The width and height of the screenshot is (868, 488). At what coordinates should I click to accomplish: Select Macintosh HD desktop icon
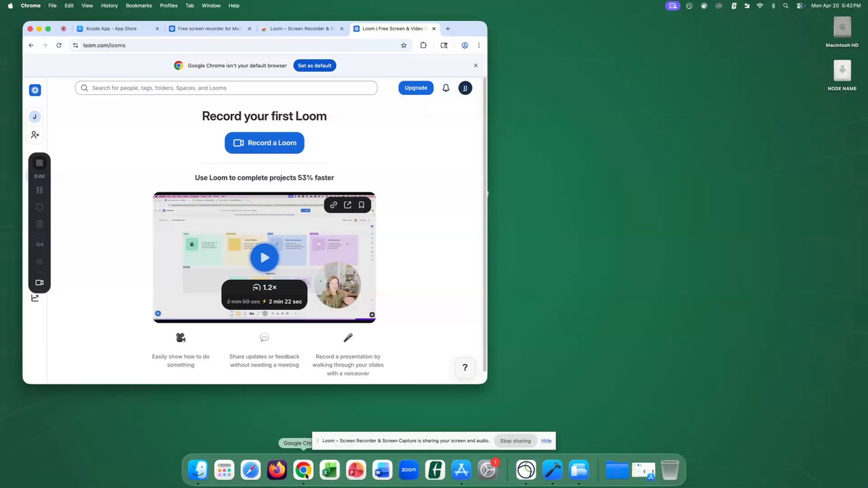(x=842, y=32)
